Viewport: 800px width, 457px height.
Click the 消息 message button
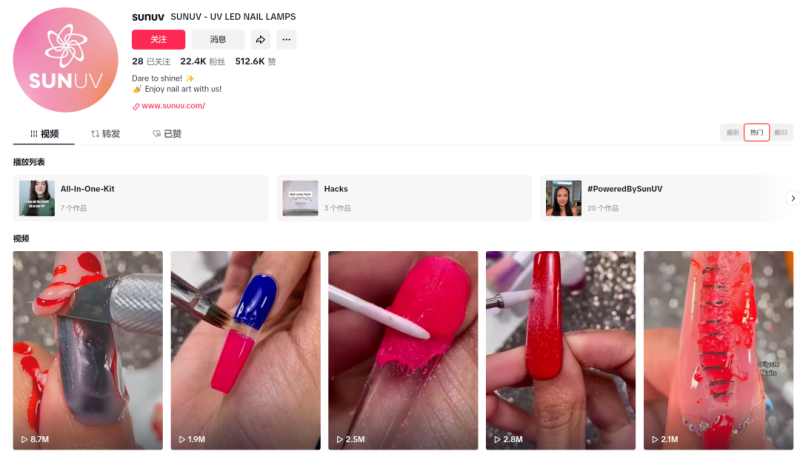(218, 39)
